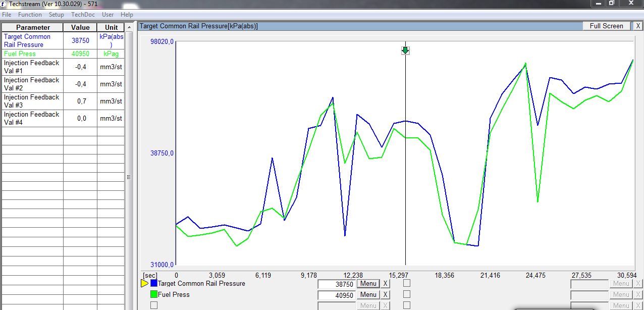Open Menu for Fuel Press trace
Viewport: 644px width, 310px height.
point(368,295)
